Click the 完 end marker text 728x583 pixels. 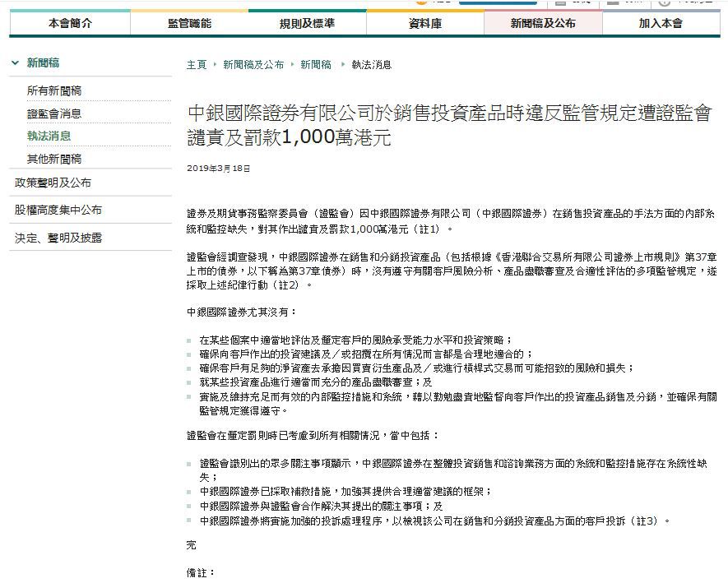point(192,545)
